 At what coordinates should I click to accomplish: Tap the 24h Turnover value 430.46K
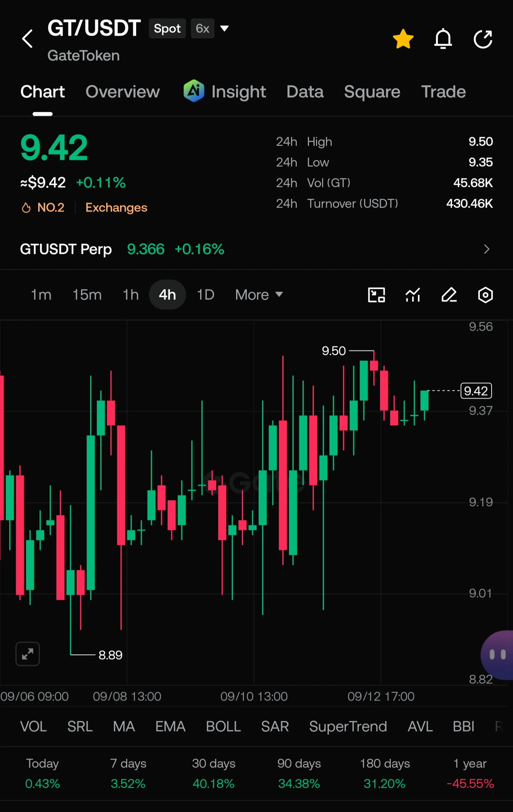(x=470, y=204)
